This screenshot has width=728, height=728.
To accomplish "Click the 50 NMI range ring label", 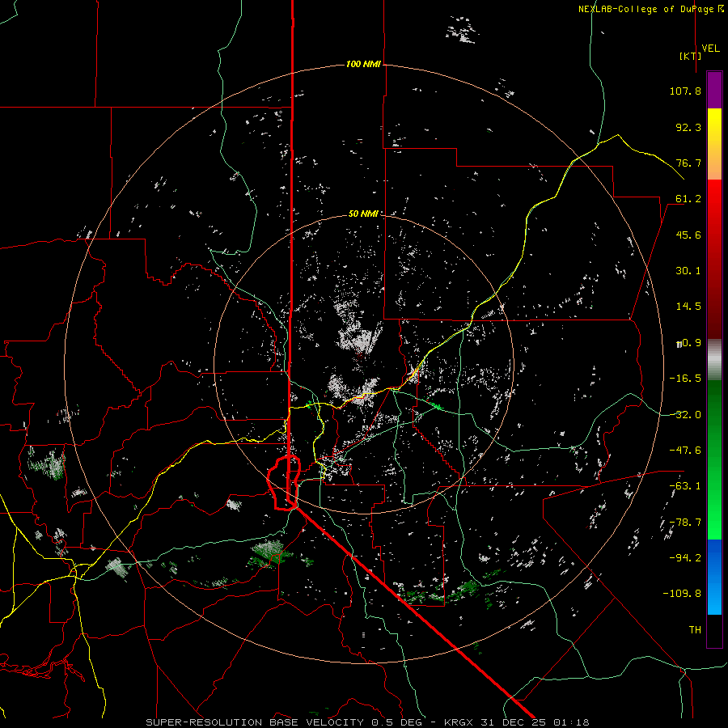I will pos(363,214).
